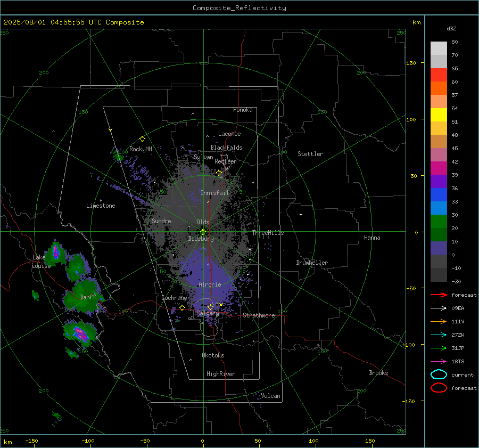The width and height of the screenshot is (479, 448).
Task: Click the HighRiver city label
Action: point(221,374)
